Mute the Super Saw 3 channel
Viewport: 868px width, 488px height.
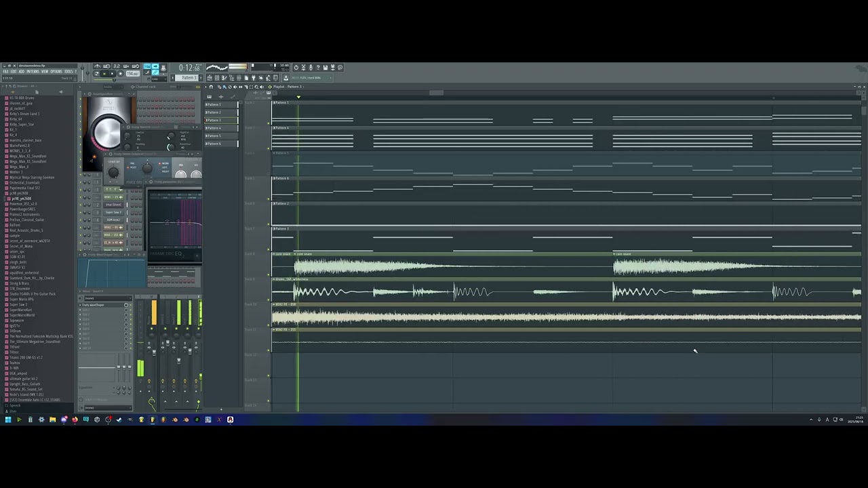[x=80, y=212]
